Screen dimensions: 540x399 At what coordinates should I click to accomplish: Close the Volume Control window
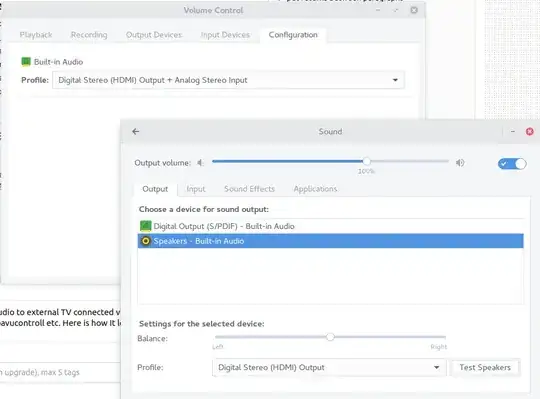(414, 10)
